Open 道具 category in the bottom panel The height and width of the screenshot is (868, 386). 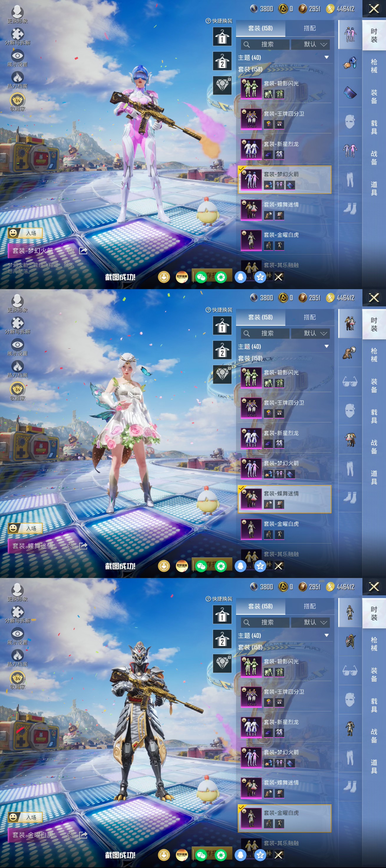click(374, 767)
